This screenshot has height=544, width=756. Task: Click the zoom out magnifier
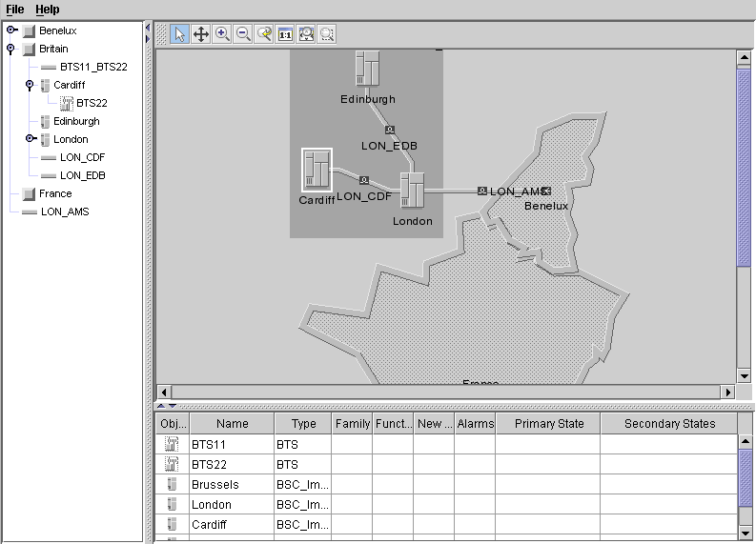point(243,34)
